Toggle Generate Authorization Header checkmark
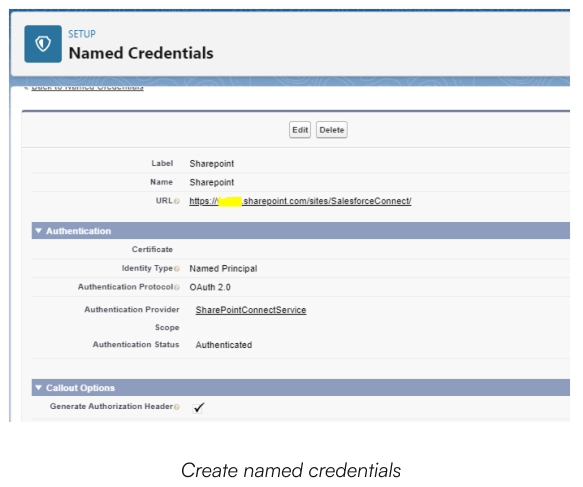 [199, 407]
